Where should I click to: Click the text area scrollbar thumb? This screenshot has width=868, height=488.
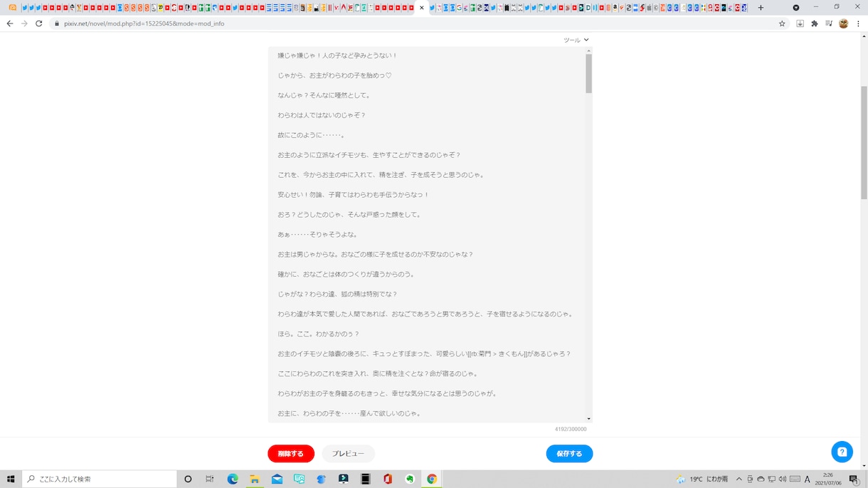click(x=589, y=74)
